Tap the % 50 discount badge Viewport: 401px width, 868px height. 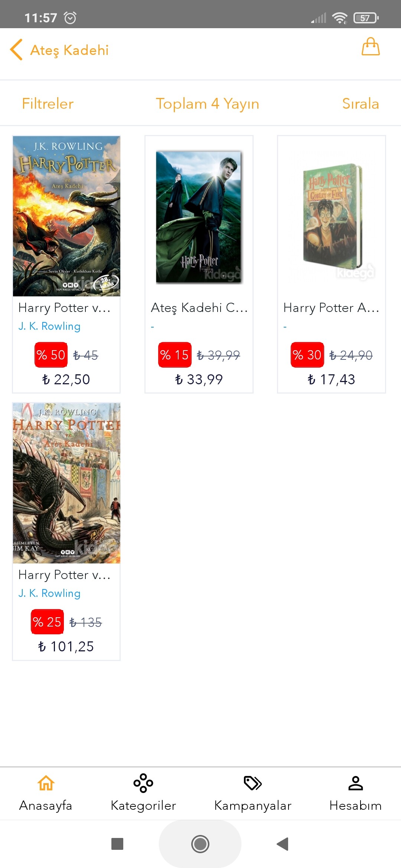pos(51,355)
